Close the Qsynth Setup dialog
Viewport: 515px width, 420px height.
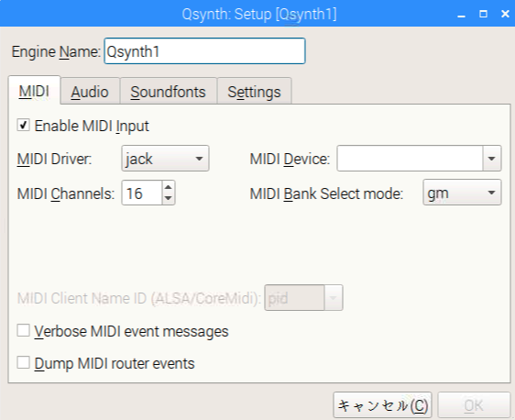coord(505,14)
